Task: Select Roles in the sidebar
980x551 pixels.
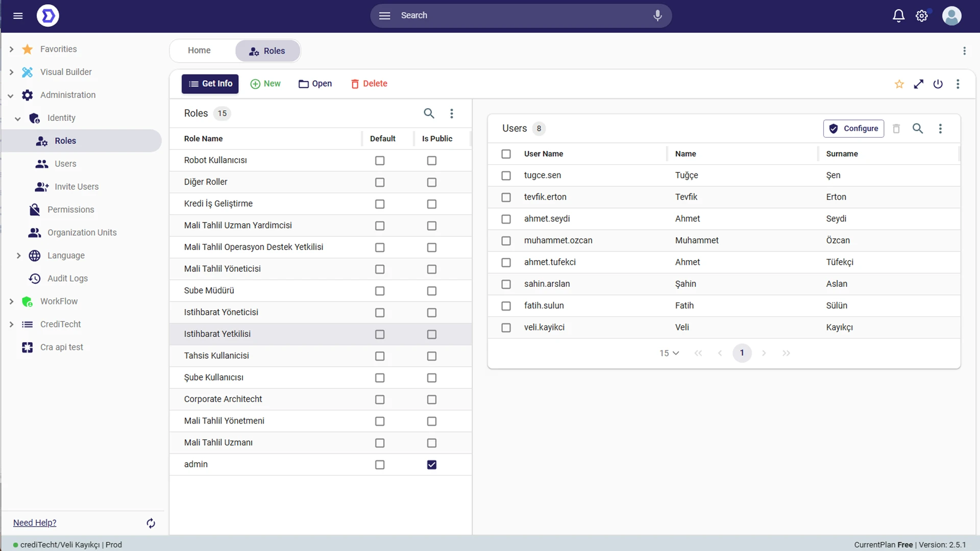Action: click(x=82, y=141)
